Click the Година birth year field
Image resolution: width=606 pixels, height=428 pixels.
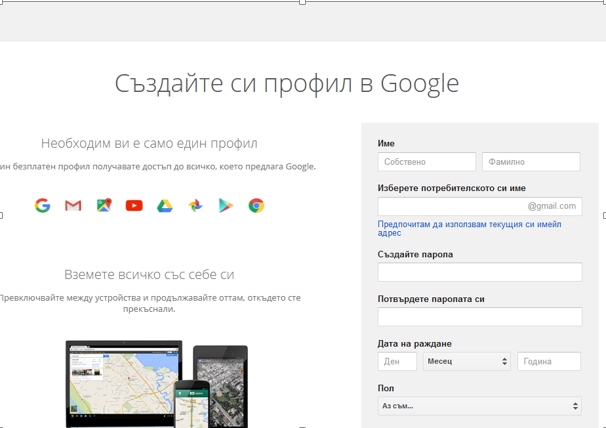click(549, 361)
